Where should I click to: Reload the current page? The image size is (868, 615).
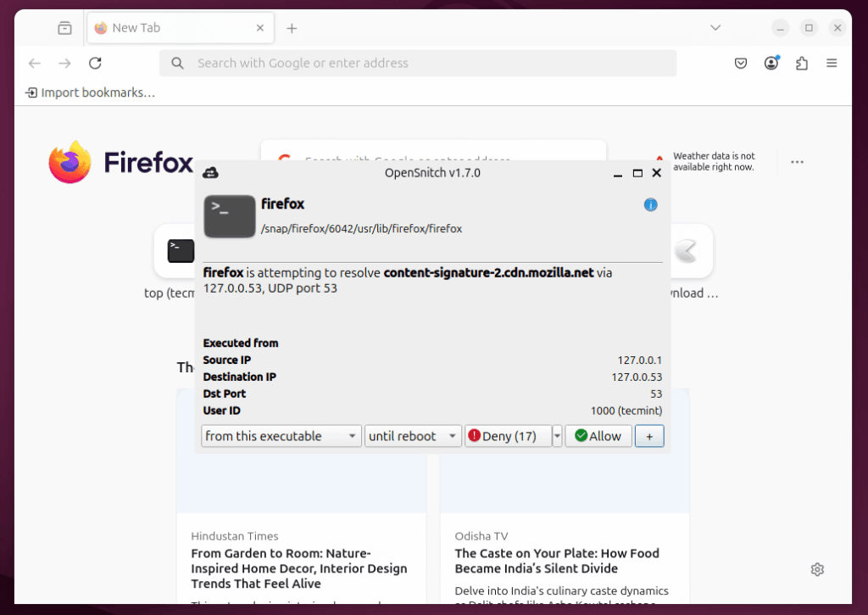(95, 63)
